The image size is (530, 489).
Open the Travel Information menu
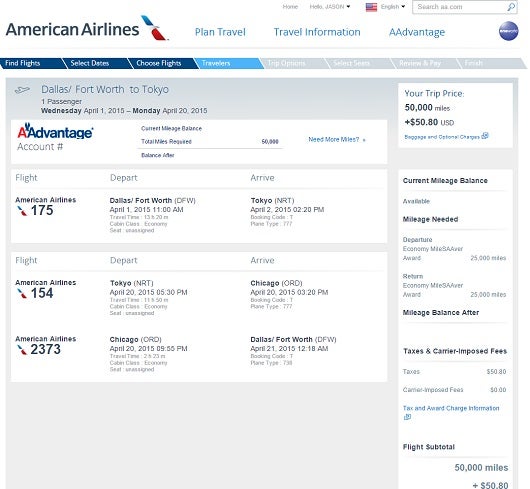pyautogui.click(x=317, y=32)
